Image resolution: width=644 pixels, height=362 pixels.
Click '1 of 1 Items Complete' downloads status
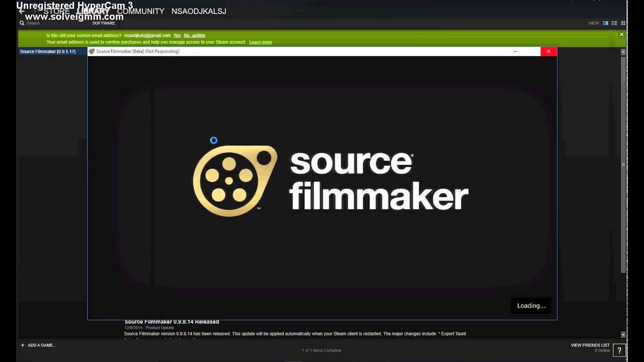[x=321, y=350]
